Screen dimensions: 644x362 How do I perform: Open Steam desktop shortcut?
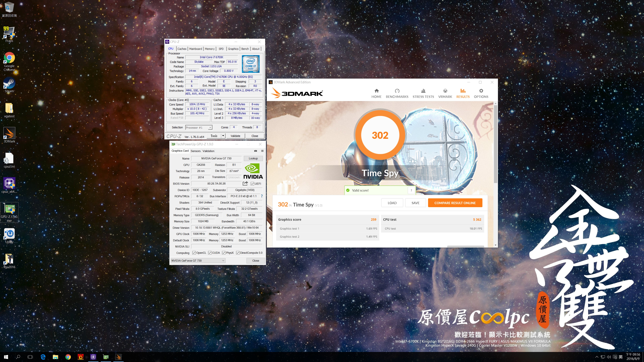[x=9, y=85]
